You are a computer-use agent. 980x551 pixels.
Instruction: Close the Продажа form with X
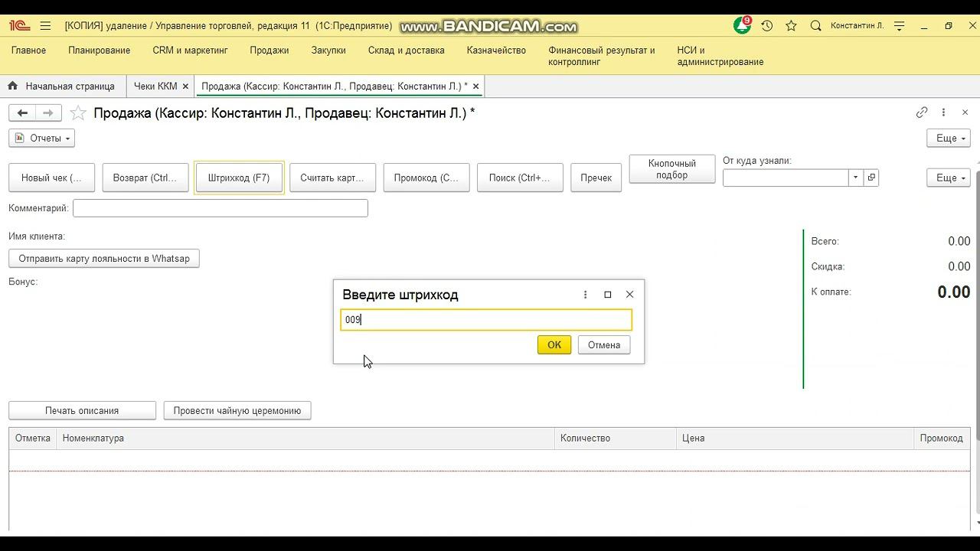coord(965,112)
